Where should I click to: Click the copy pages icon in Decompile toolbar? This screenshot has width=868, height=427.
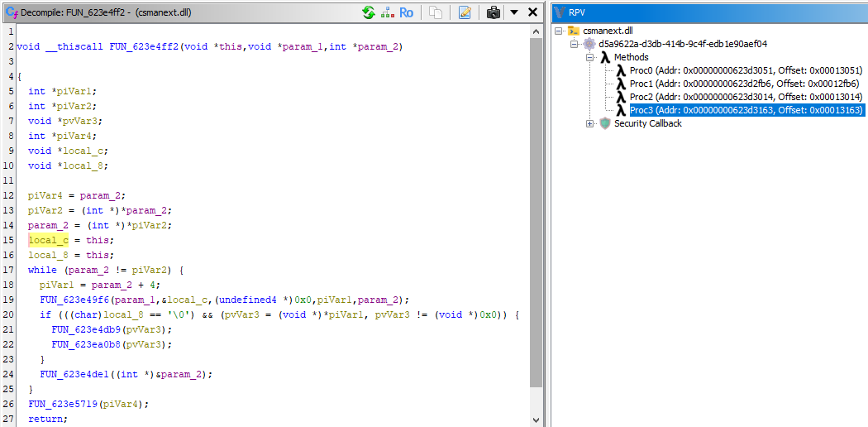click(436, 12)
